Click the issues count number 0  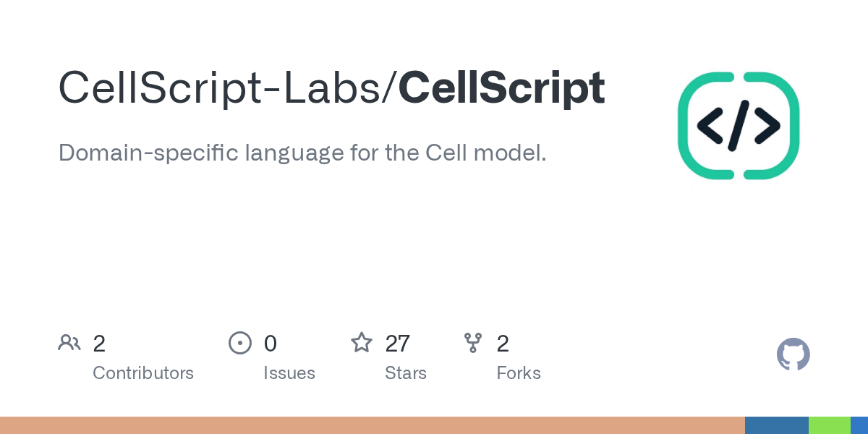[x=271, y=344]
